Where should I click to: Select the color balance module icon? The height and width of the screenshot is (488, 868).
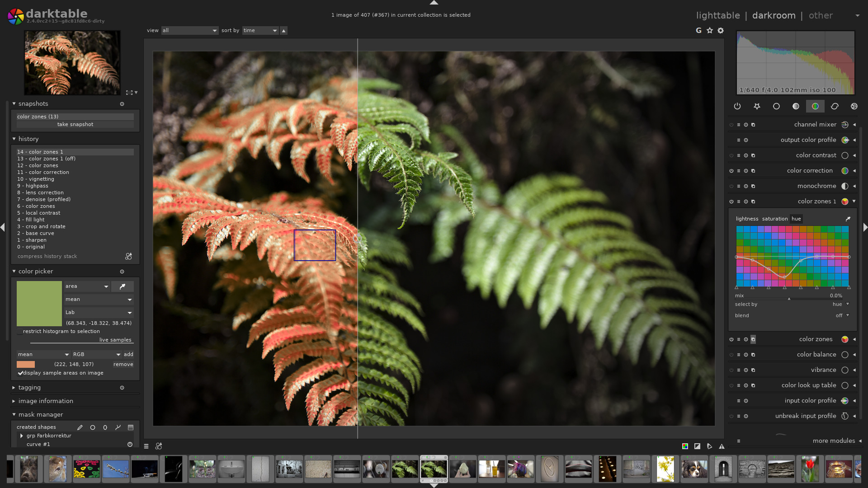tap(845, 355)
